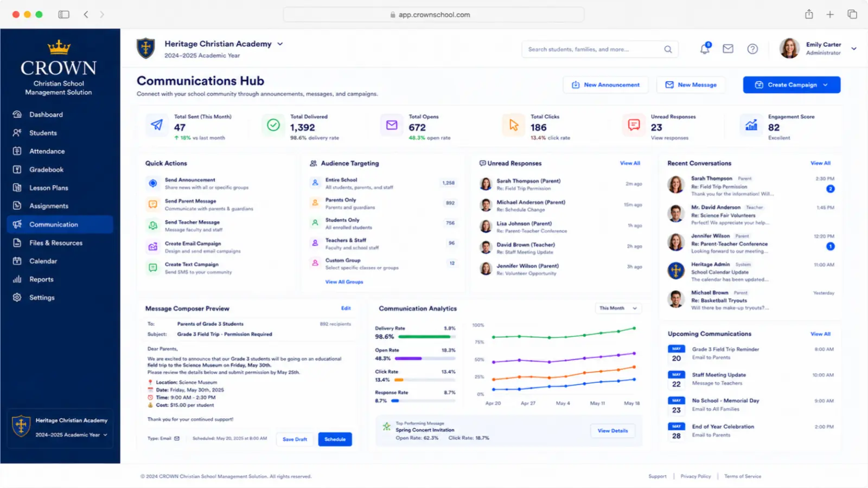868x488 pixels.
Task: Click the Send Teacher Message icon
Action: pyautogui.click(x=153, y=226)
